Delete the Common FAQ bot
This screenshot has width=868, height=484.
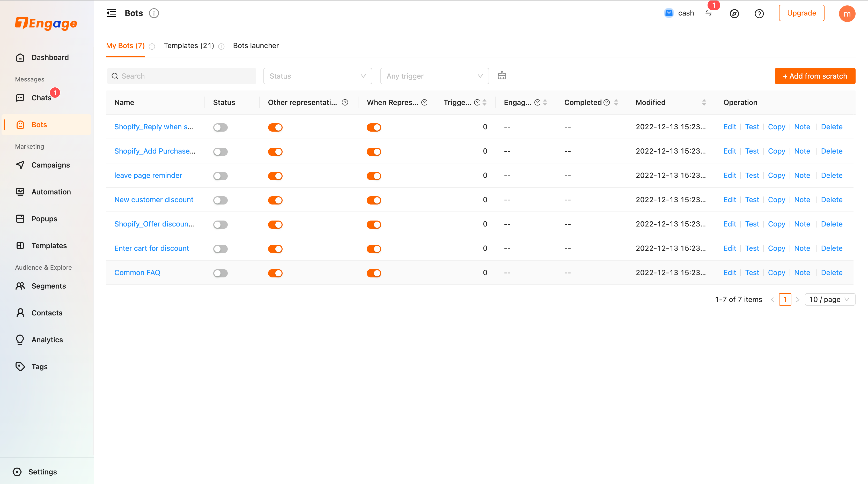coord(832,273)
